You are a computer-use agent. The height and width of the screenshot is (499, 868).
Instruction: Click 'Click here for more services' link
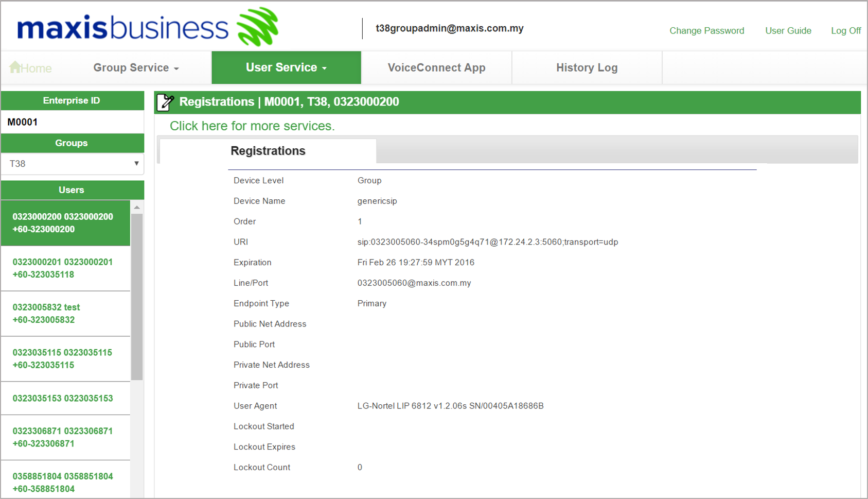(x=252, y=126)
